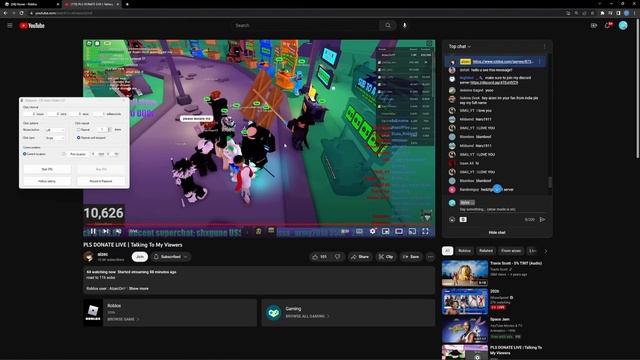Open the Create video camera icon
Image resolution: width=640 pixels, height=360 pixels.
click(593, 25)
